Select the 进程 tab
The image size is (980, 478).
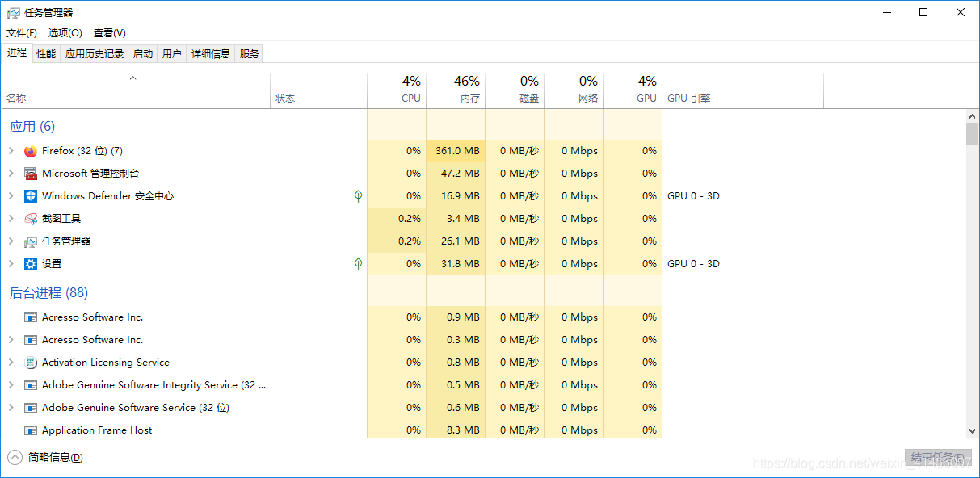(x=17, y=52)
